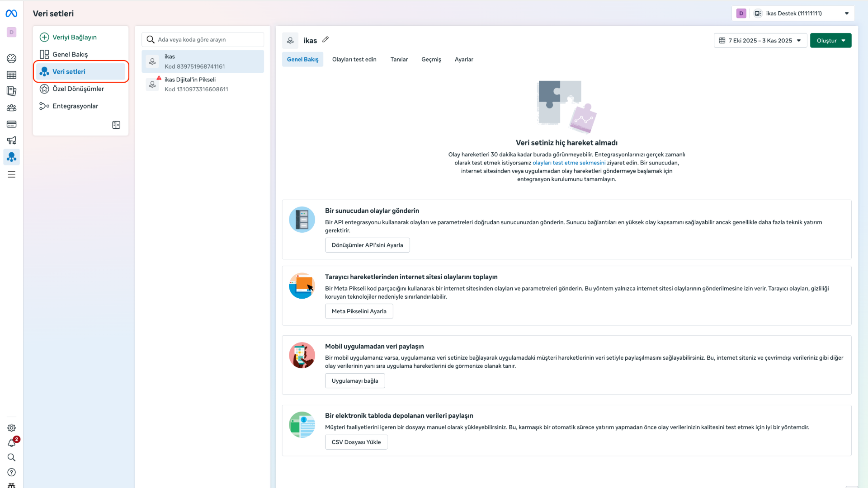Select the Events Manager icon in the rail
Screen dimensions: 868x488
click(12, 157)
